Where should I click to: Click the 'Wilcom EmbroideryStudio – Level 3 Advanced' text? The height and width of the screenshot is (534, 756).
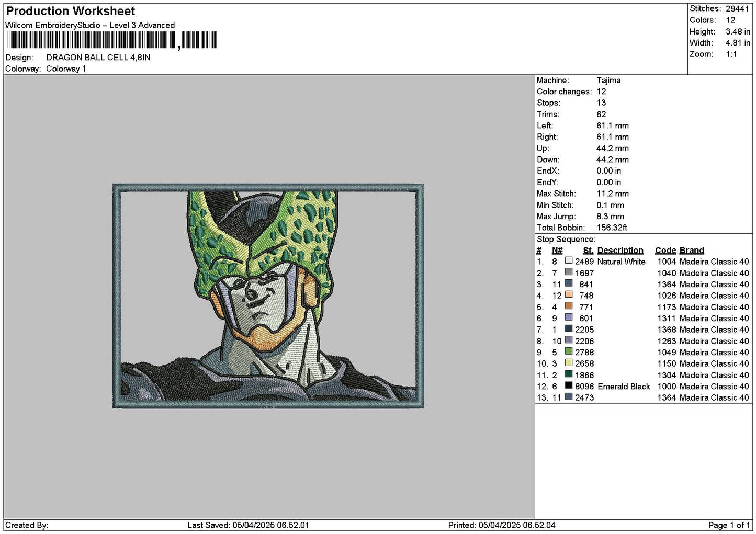[90, 25]
